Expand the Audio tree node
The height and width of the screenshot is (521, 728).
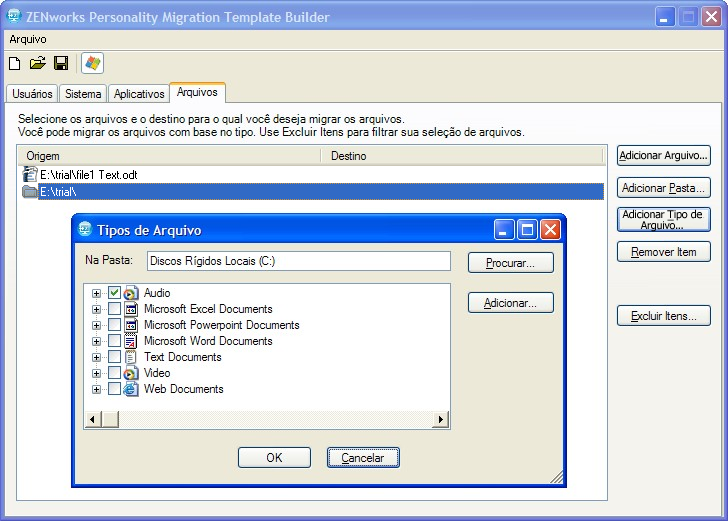pyautogui.click(x=96, y=293)
